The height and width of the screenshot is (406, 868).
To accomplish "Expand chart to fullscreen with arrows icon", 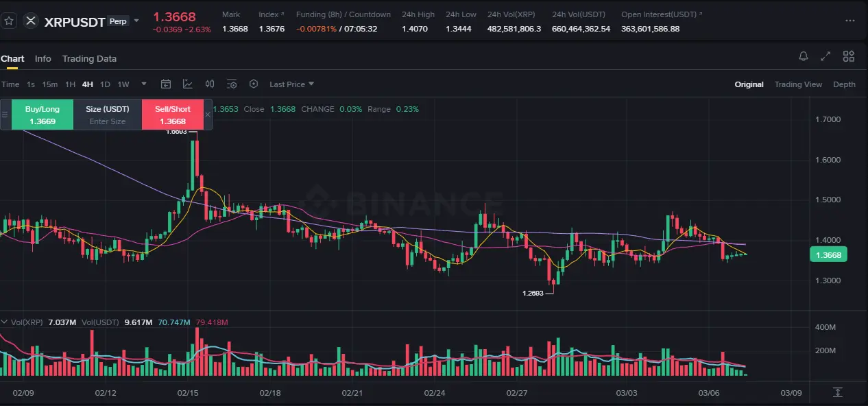I will tap(825, 56).
